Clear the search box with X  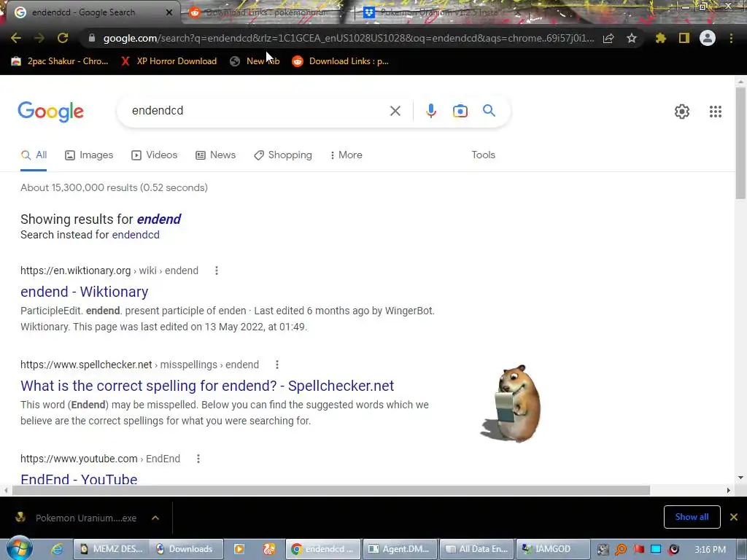tap(395, 111)
